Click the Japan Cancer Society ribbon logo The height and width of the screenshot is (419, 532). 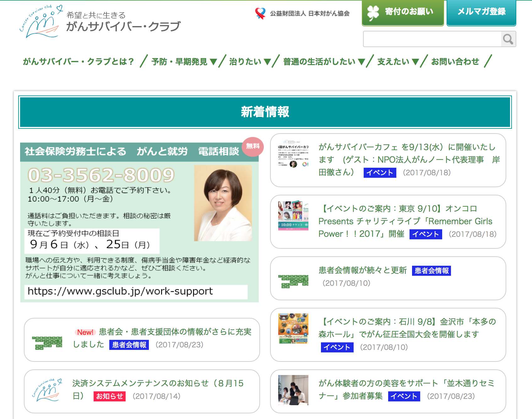click(260, 13)
